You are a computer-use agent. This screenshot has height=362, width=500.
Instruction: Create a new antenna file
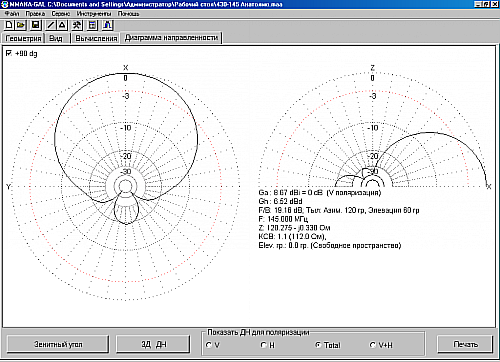[x=9, y=25]
